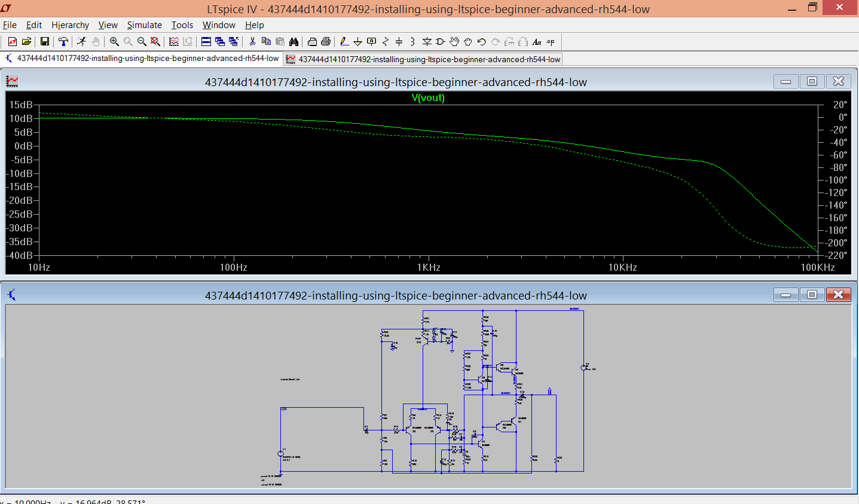Open the Edit menu
The height and width of the screenshot is (504, 859).
point(34,25)
